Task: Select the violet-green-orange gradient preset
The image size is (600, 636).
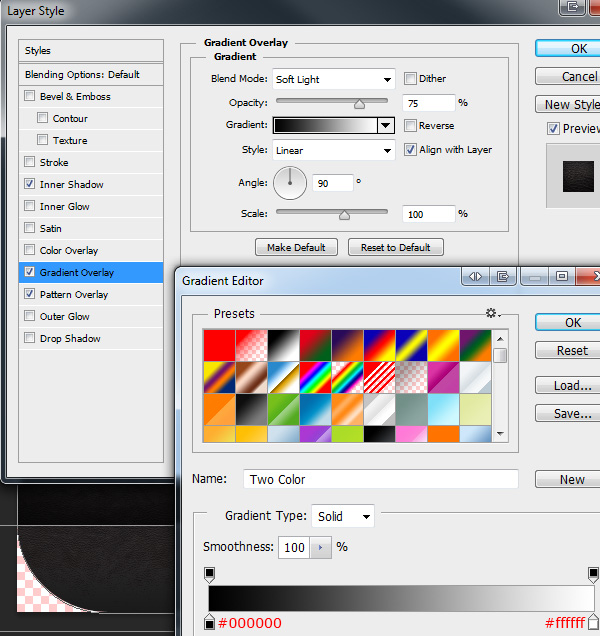Action: pyautogui.click(x=475, y=345)
